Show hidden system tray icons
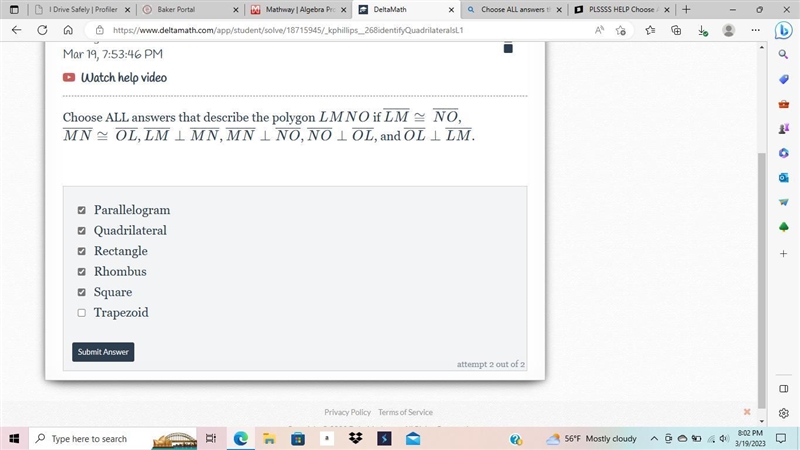The height and width of the screenshot is (450, 800). pyautogui.click(x=654, y=439)
